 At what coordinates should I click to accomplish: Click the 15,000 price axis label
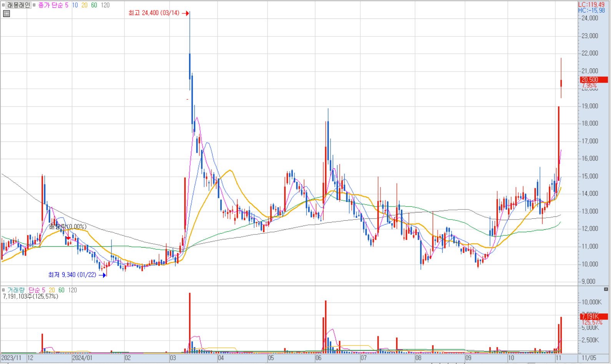tap(590, 176)
